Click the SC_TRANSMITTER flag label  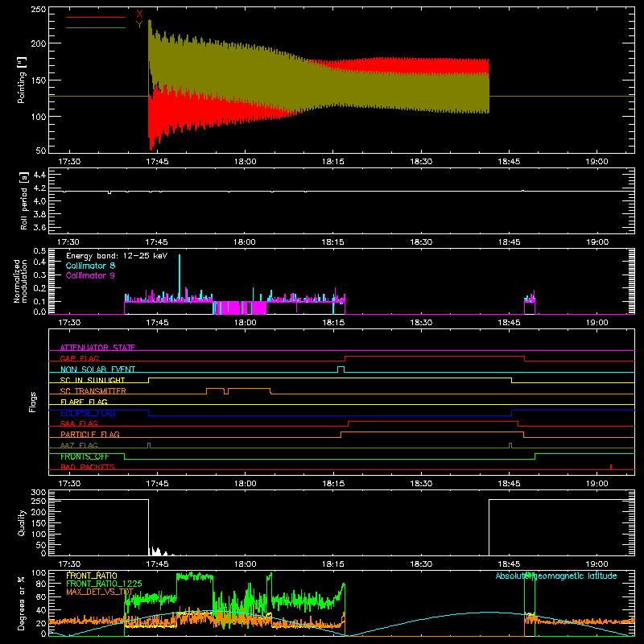coord(93,391)
